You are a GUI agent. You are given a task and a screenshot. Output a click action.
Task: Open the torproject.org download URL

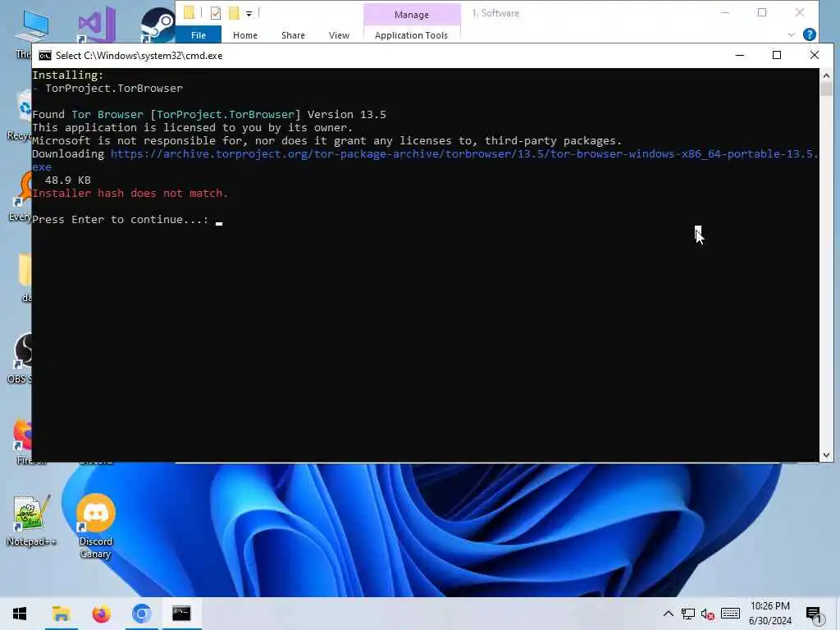[425, 160]
